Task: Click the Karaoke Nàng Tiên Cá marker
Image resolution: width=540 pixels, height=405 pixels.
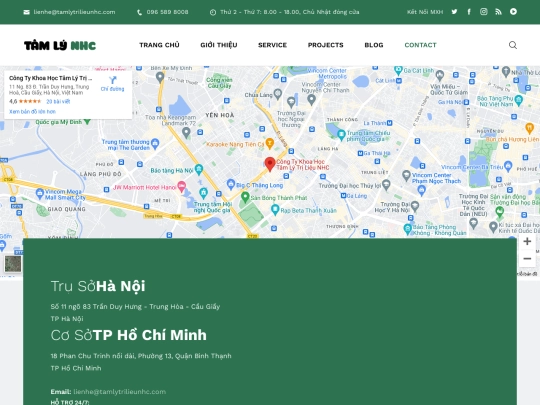Action: tap(270, 143)
